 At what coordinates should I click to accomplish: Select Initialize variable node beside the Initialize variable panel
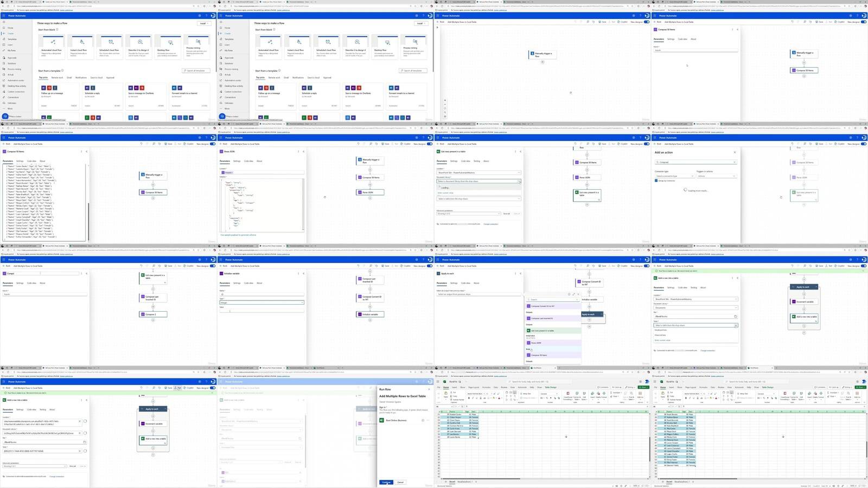370,314
